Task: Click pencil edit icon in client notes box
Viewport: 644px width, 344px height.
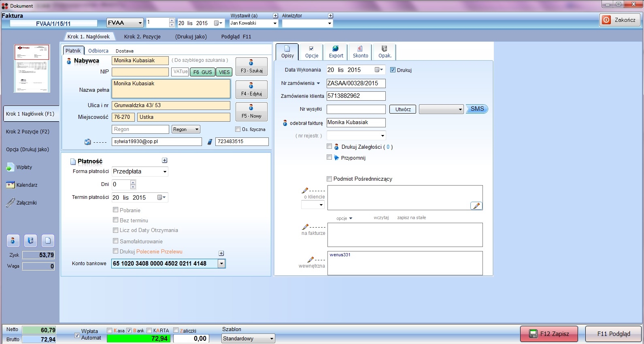Action: tap(476, 206)
